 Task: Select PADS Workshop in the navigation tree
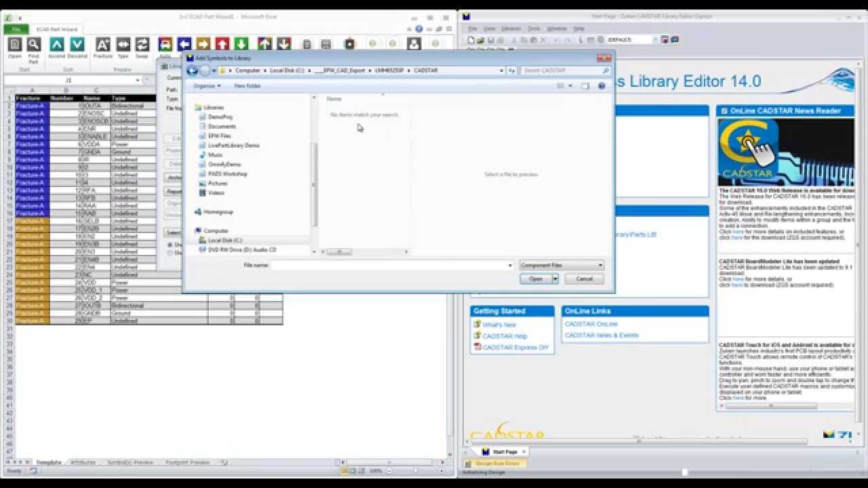(227, 174)
